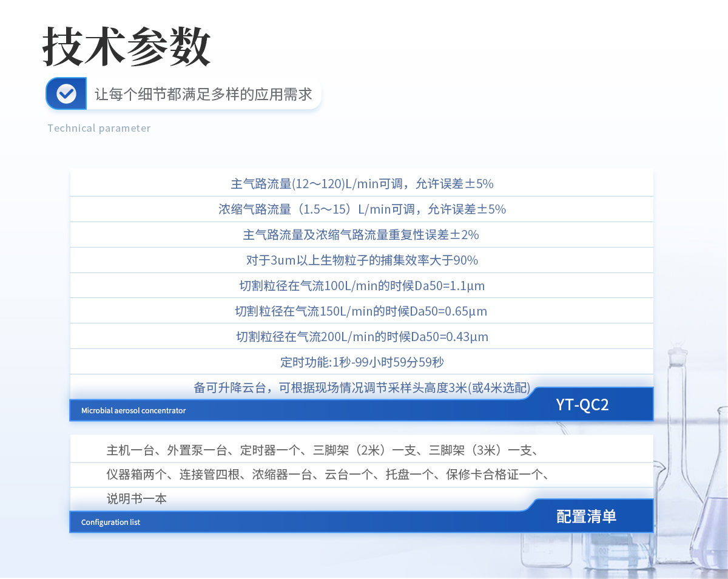Click the Configuration list caption

(x=110, y=523)
